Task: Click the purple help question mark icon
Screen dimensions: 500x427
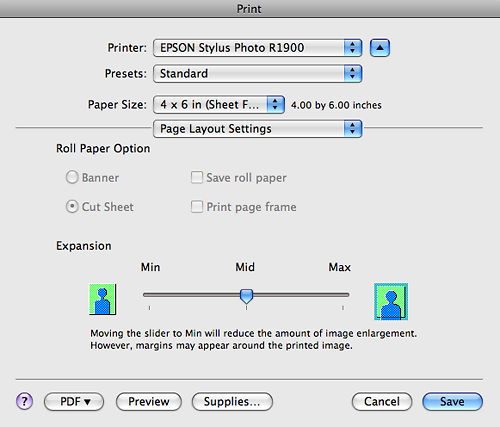Action: [24, 401]
